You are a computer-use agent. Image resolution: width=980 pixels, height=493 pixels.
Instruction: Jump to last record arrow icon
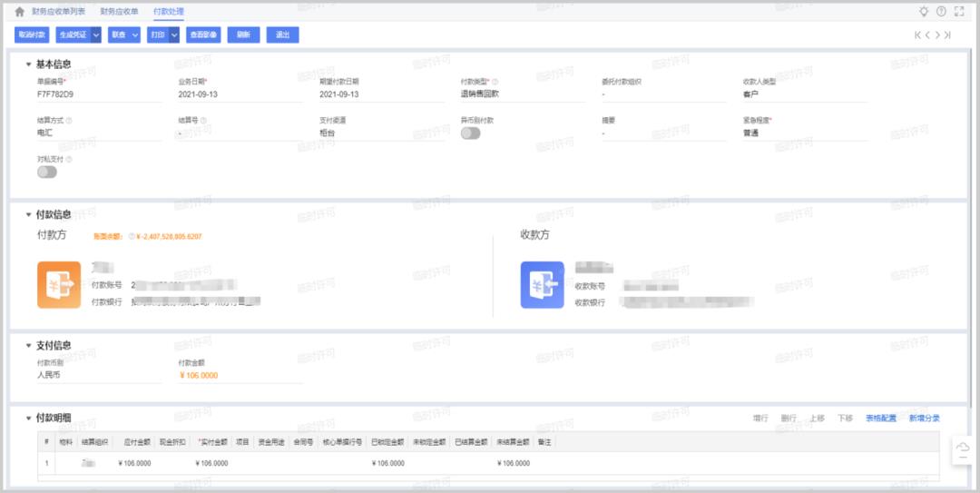[947, 35]
